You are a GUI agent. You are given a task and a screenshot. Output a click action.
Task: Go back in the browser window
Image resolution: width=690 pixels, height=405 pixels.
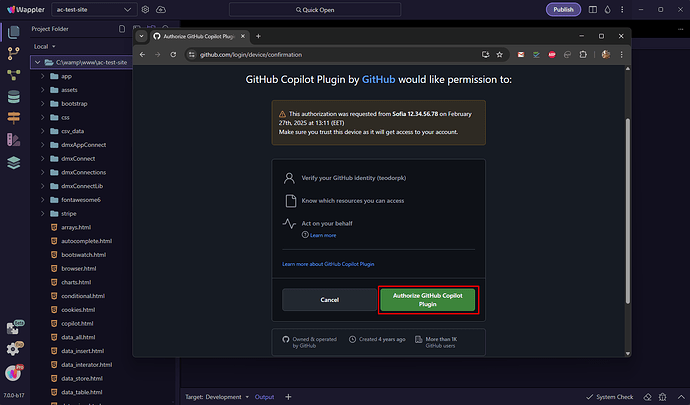[142, 55]
